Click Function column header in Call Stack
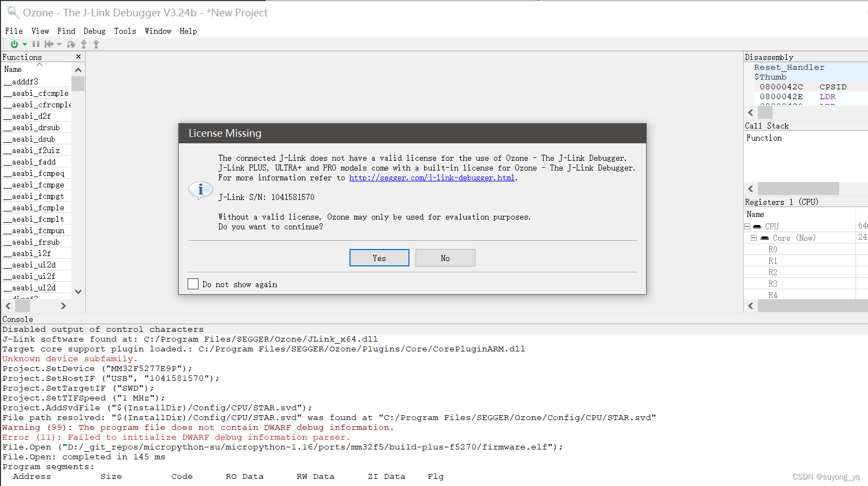Screen dimensions: 868x486 [764, 138]
